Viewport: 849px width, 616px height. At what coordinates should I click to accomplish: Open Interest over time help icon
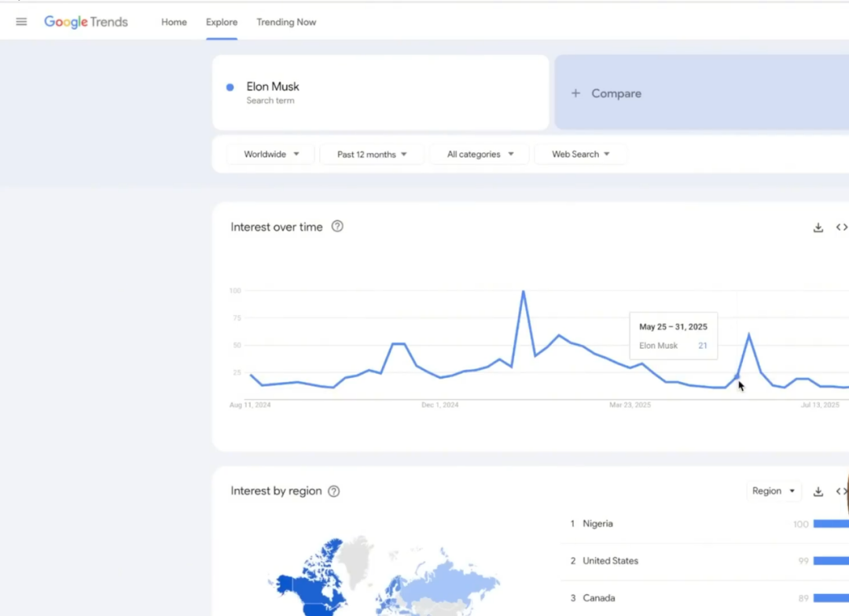pos(337,226)
